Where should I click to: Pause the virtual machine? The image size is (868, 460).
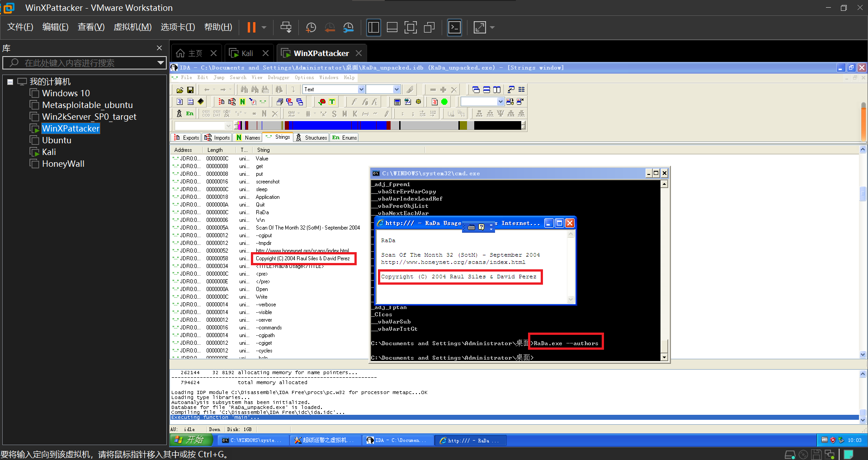pyautogui.click(x=251, y=28)
